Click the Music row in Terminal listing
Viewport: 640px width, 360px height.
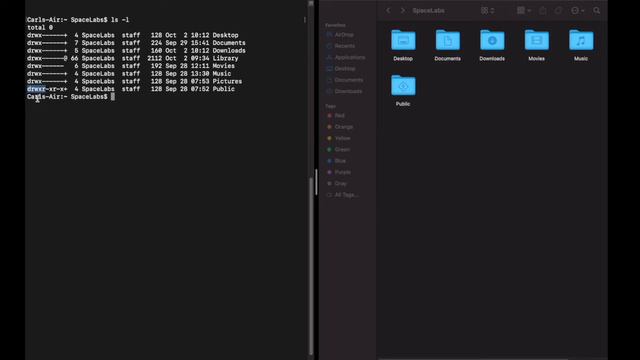point(129,74)
